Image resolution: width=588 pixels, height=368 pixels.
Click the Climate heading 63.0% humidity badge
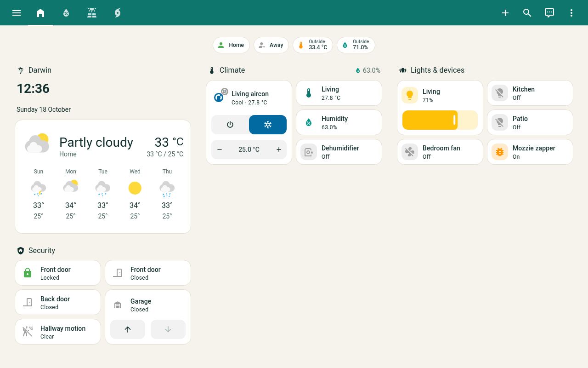coord(367,70)
